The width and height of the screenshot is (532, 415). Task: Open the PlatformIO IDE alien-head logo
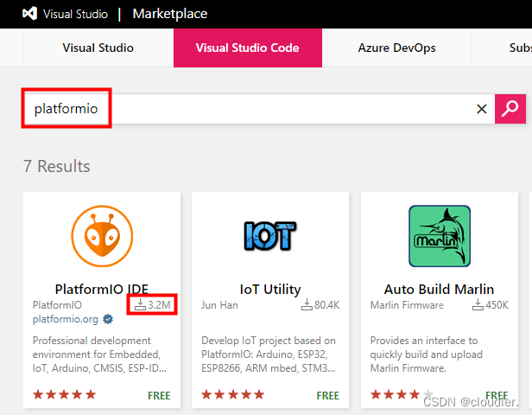tap(102, 236)
